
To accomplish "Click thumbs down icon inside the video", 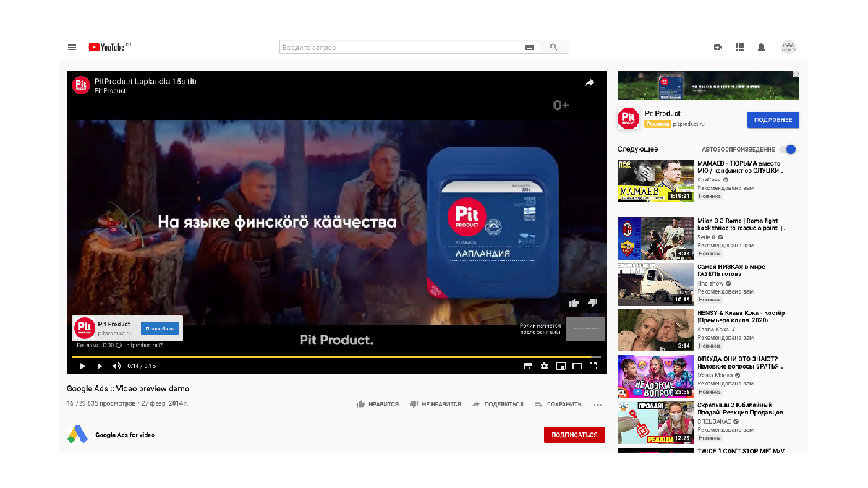I will coord(592,303).
